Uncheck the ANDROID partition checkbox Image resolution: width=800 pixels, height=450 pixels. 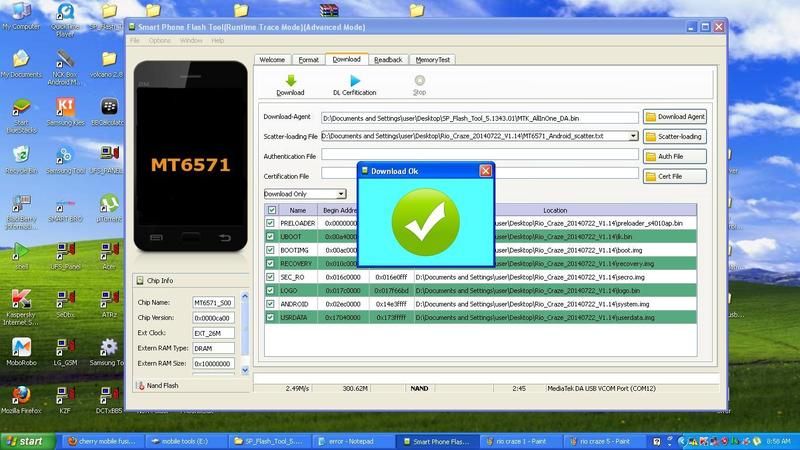tap(270, 304)
